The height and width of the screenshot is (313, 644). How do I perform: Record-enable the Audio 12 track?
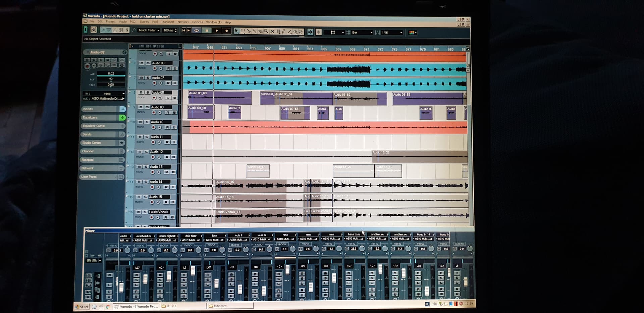(x=153, y=157)
